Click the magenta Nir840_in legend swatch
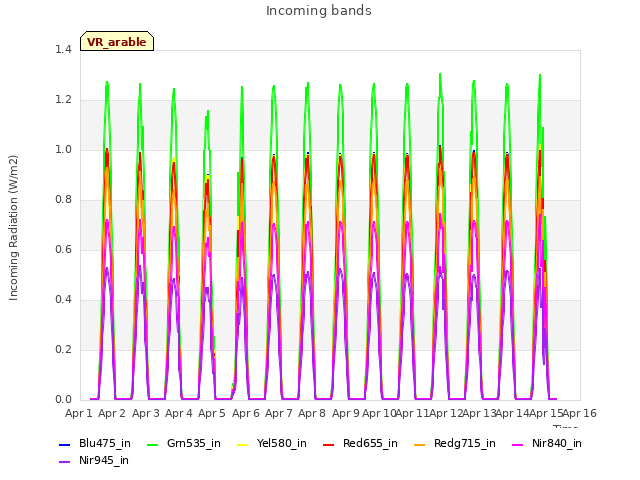Screen dimensions: 640x480 coord(518,444)
